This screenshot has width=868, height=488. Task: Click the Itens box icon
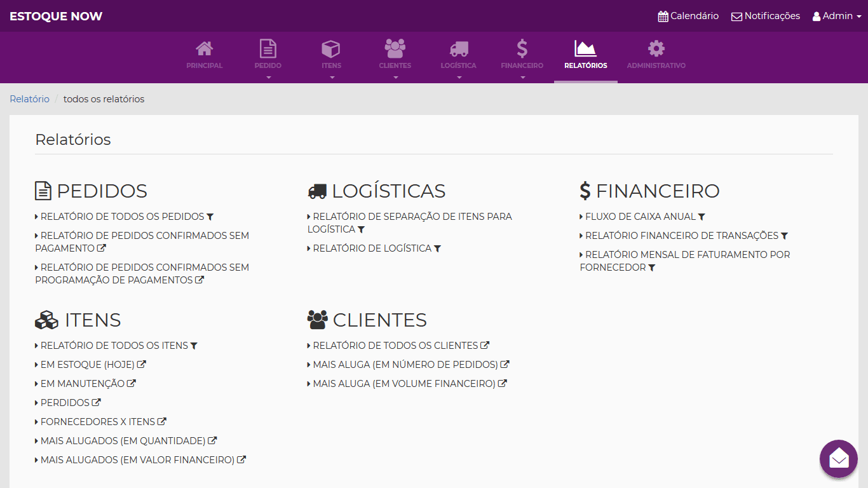[x=331, y=48]
